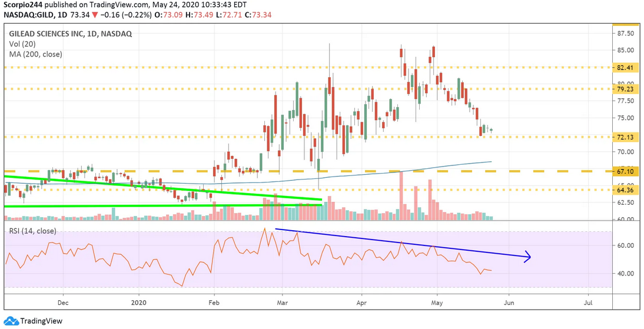Screen dimensions: 644x329
Task: Click the RSI 40.00 axis label
Action: click(x=625, y=274)
